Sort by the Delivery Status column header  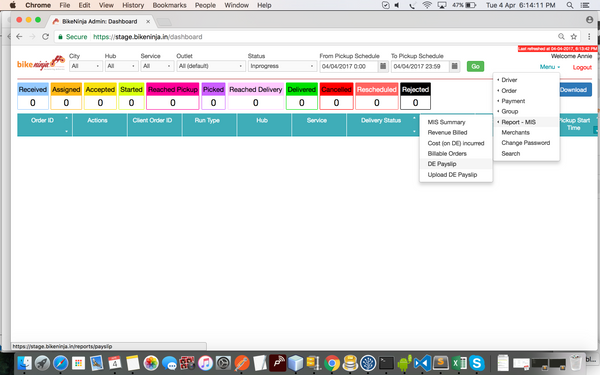383,125
